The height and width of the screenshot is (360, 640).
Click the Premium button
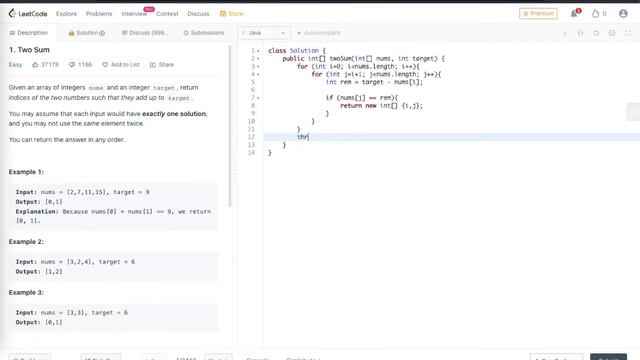538,13
